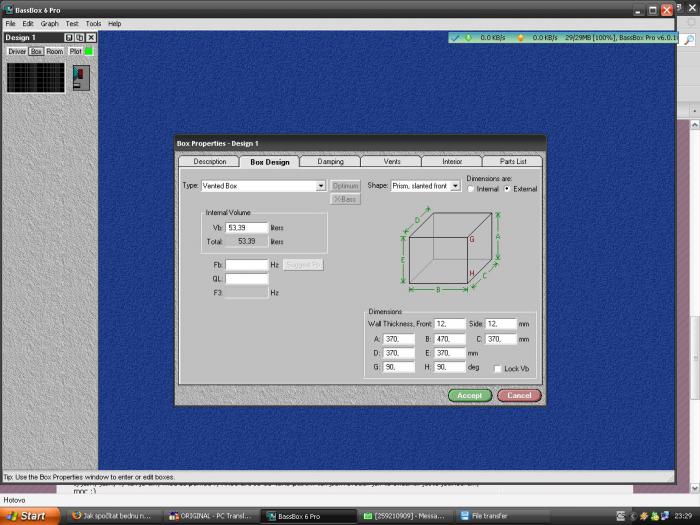Close the Design 1 panel
This screenshot has width=700, height=525.
(x=91, y=37)
